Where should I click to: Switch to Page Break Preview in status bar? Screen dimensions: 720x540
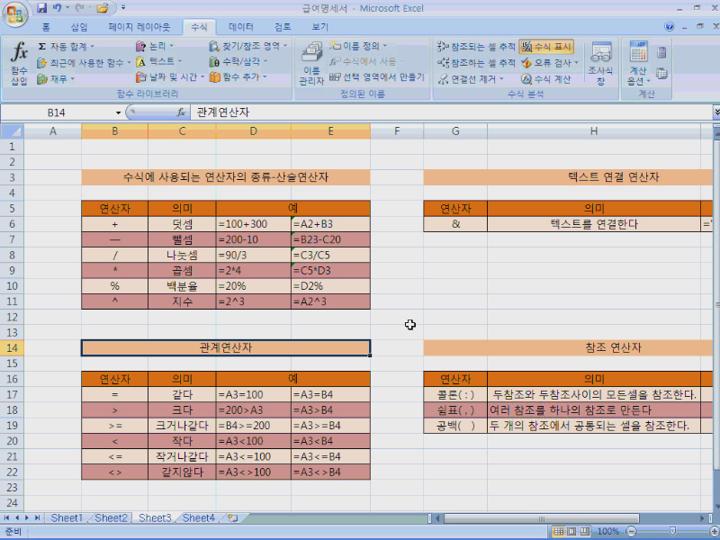pyautogui.click(x=585, y=532)
